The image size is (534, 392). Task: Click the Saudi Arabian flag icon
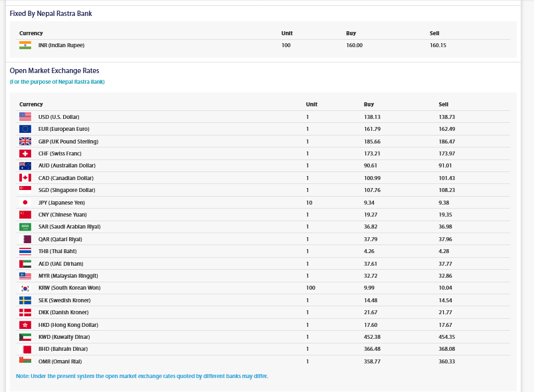(x=25, y=227)
